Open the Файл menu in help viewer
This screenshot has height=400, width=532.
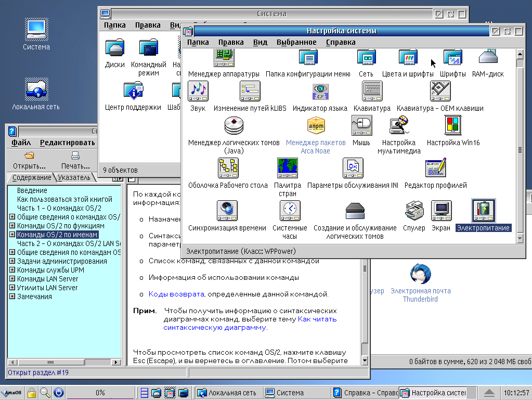[x=21, y=143]
